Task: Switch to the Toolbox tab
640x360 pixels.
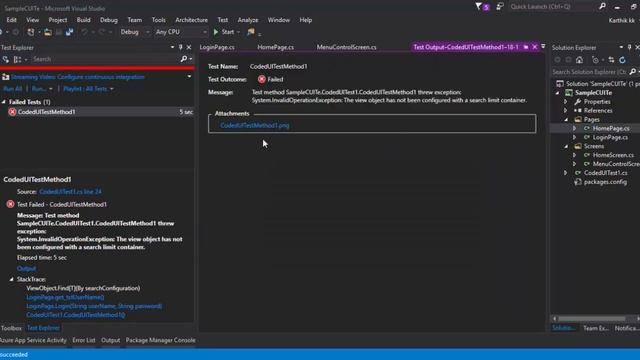Action: (x=11, y=328)
